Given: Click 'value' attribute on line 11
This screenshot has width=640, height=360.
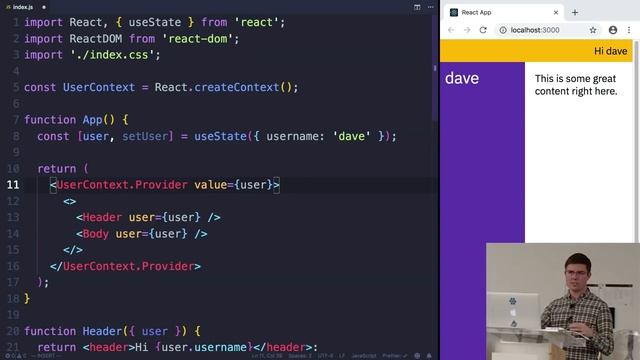Looking at the screenshot, I should tap(211, 185).
